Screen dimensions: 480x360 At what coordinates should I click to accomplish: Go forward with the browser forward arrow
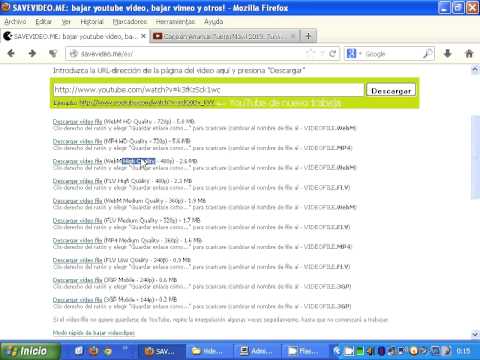32,53
